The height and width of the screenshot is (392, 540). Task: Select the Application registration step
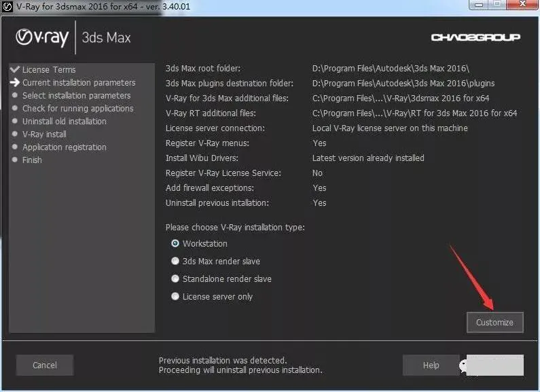pos(65,147)
